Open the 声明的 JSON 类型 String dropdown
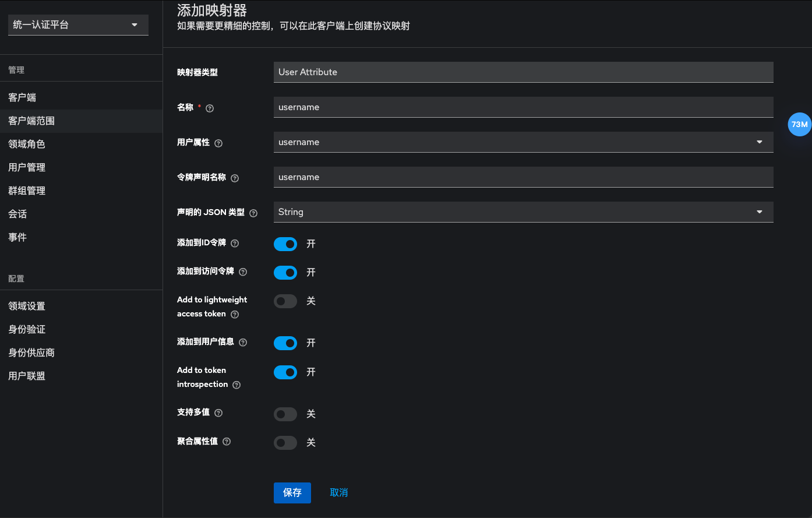The width and height of the screenshot is (812, 518). tap(523, 212)
